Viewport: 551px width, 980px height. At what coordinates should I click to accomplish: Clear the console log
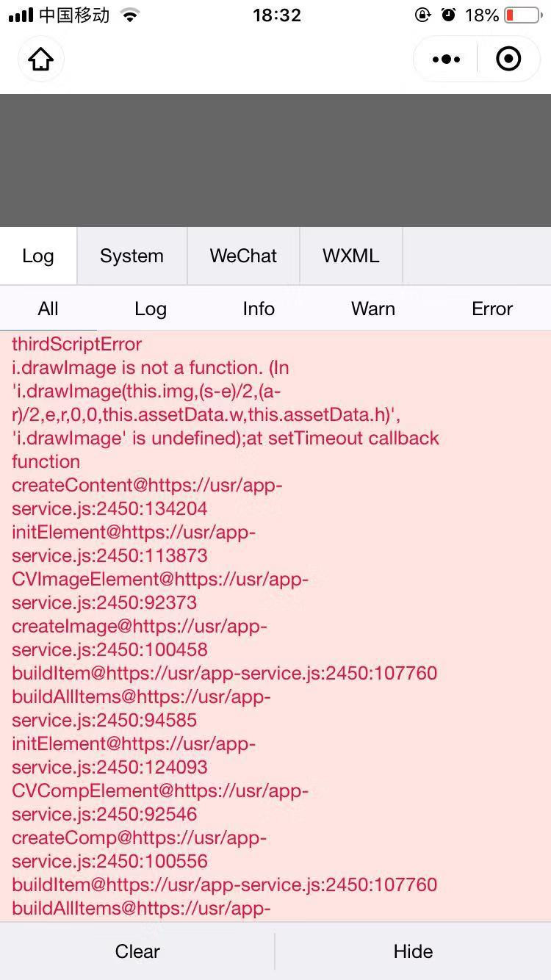[137, 951]
